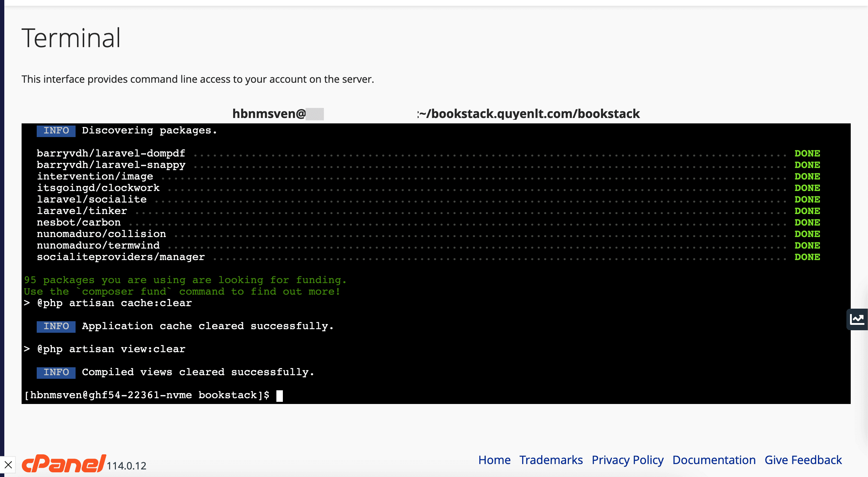Click the socialiteproviders/manager package line

pyautogui.click(x=428, y=257)
